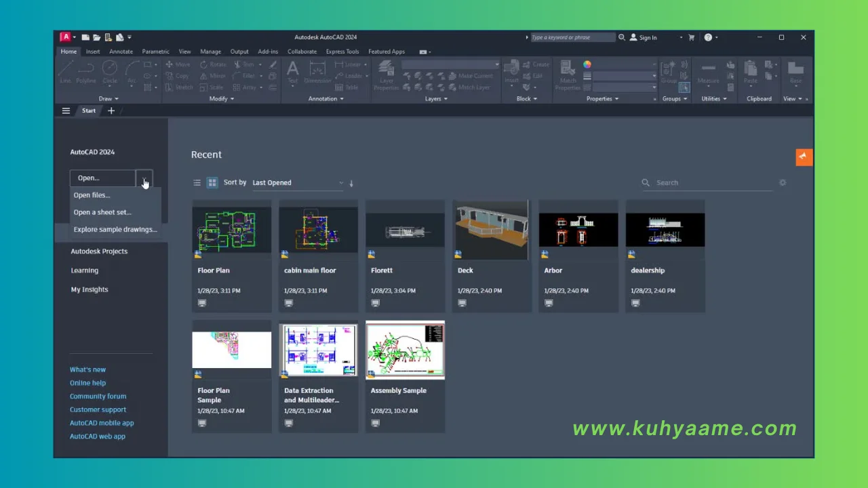Image resolution: width=868 pixels, height=488 pixels.
Task: Click the Open... button
Action: (x=102, y=178)
